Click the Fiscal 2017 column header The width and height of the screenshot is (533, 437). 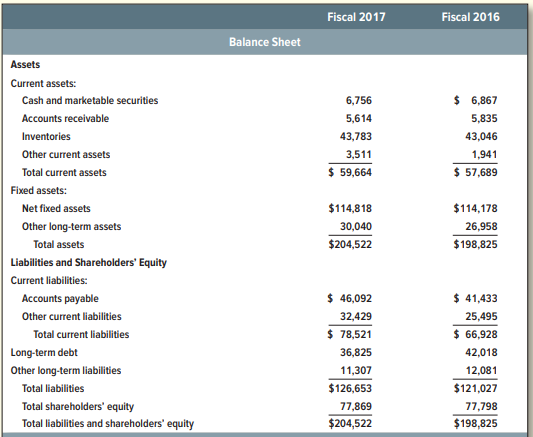click(x=356, y=17)
